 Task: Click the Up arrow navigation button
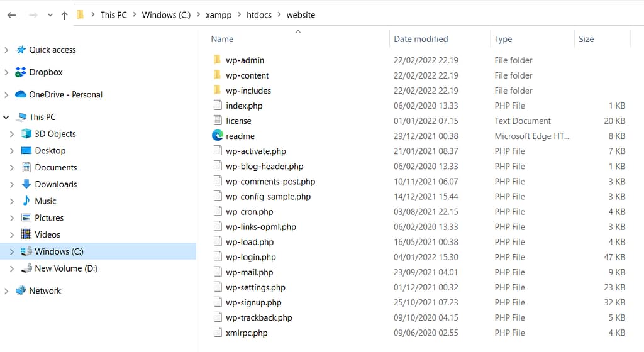tap(64, 15)
